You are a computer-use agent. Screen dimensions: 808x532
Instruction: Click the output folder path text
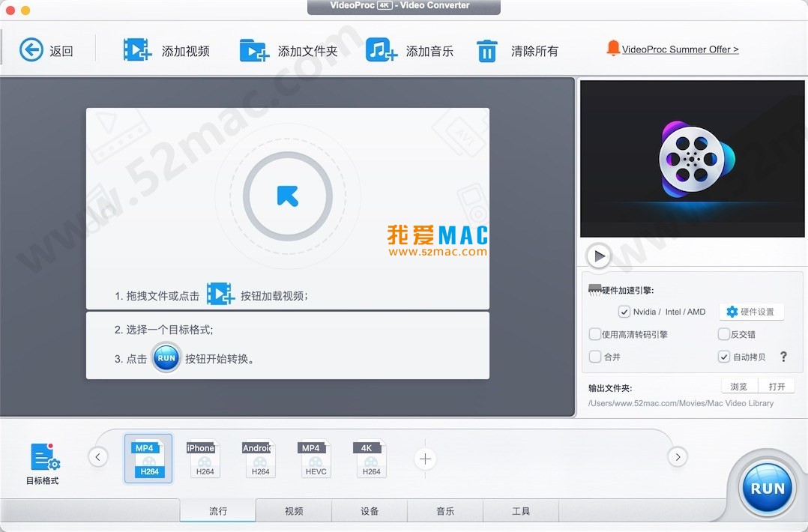(x=681, y=403)
